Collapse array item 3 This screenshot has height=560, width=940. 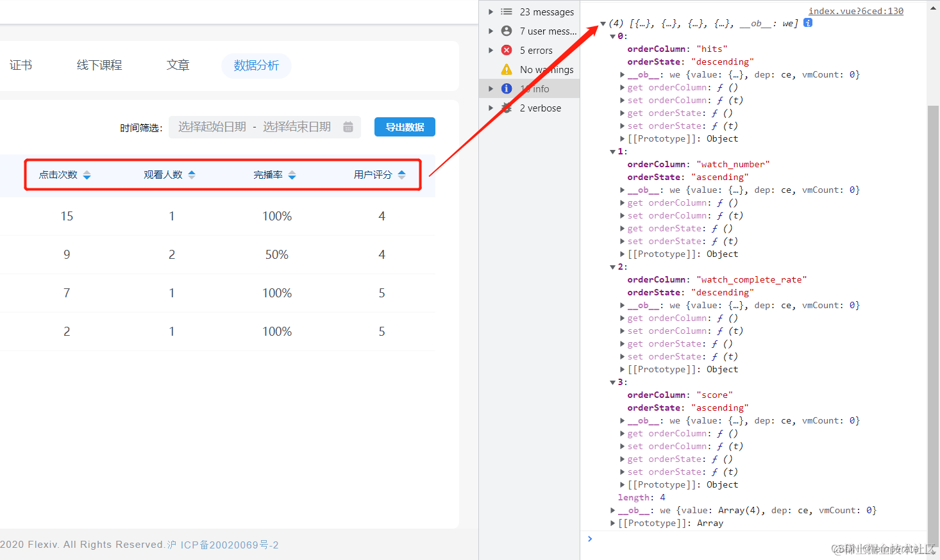coord(613,383)
